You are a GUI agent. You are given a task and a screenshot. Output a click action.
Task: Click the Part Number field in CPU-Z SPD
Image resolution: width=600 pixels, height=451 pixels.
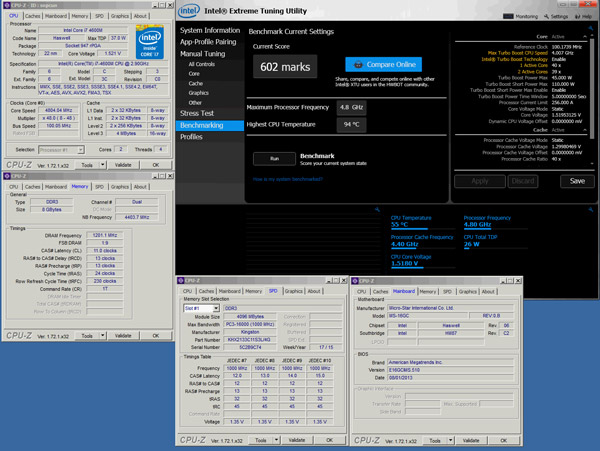coord(249,340)
